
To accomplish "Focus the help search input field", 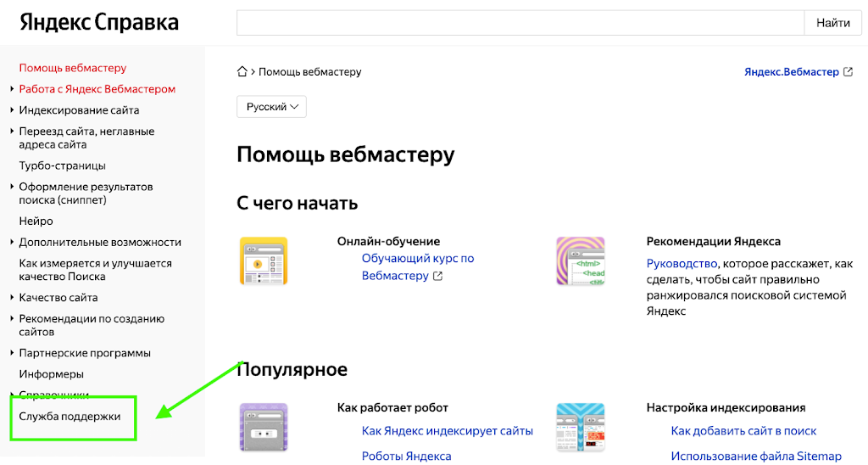I will tap(520, 23).
